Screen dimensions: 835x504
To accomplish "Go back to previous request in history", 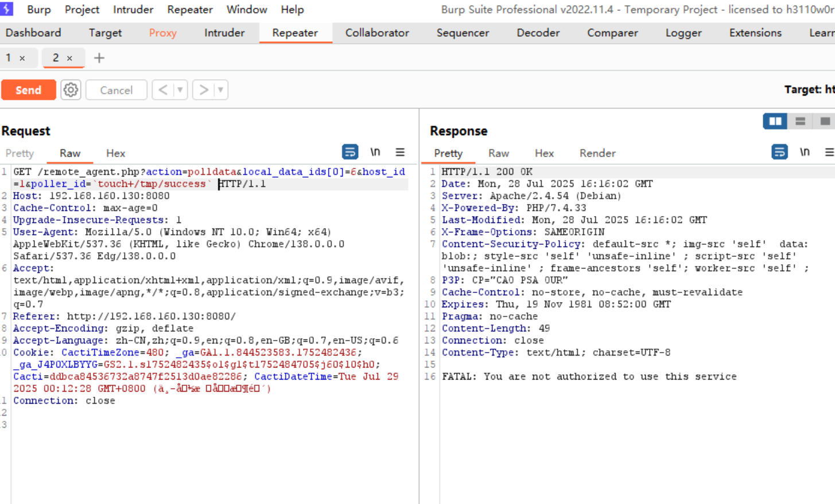I will coord(163,90).
